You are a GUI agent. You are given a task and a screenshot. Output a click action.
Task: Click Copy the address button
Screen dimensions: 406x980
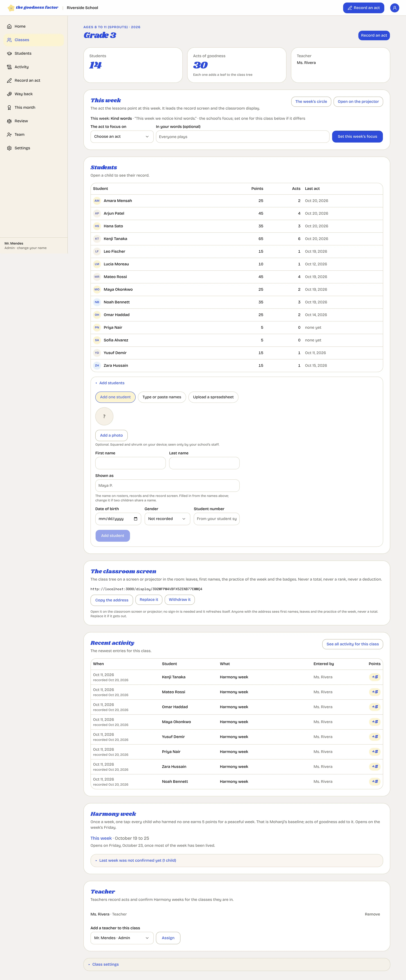[x=112, y=600]
